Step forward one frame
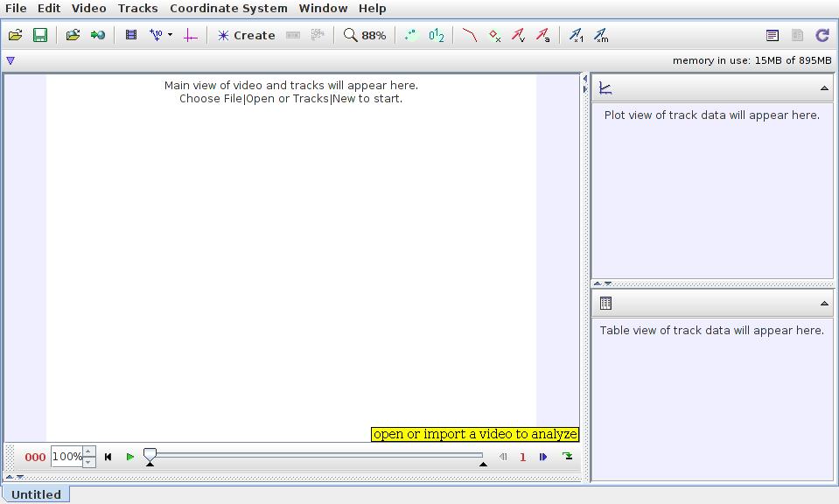Viewport: 839px width, 504px height. (543, 457)
